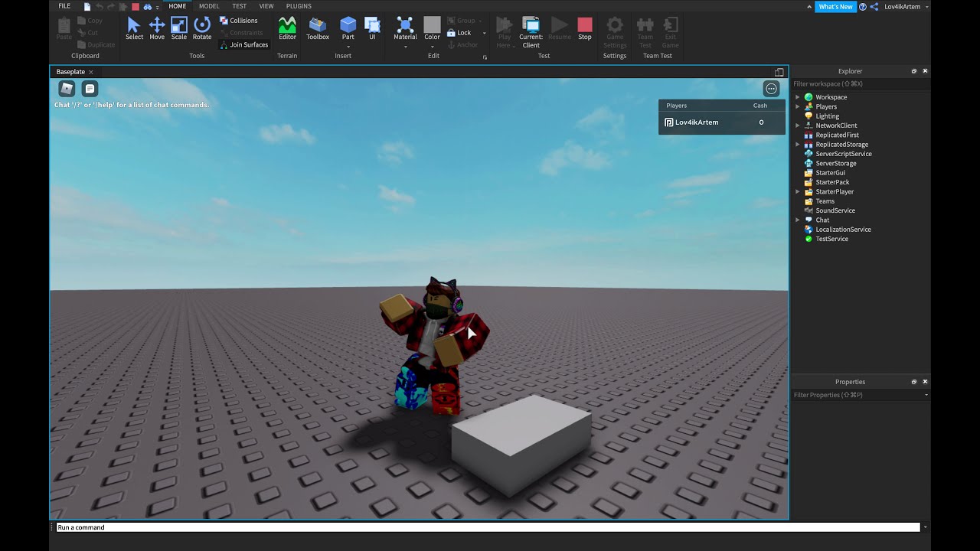Select the Select tool in the ribbon
980x551 pixels.
pos(134,28)
